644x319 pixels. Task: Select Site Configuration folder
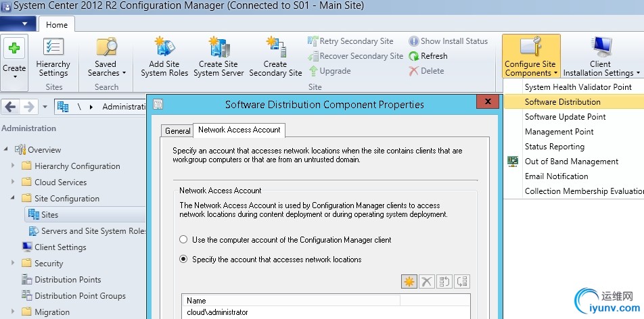(x=60, y=198)
